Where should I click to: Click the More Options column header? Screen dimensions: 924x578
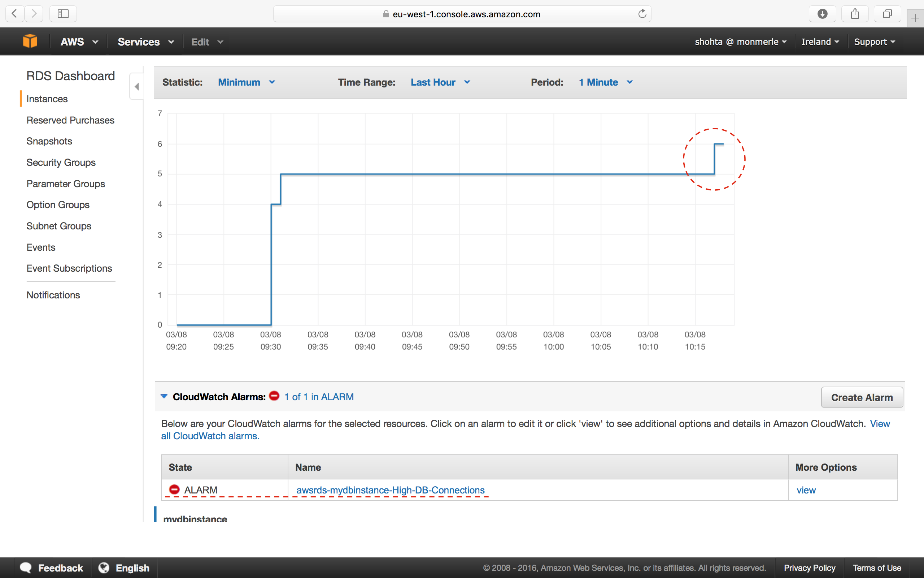(x=843, y=467)
